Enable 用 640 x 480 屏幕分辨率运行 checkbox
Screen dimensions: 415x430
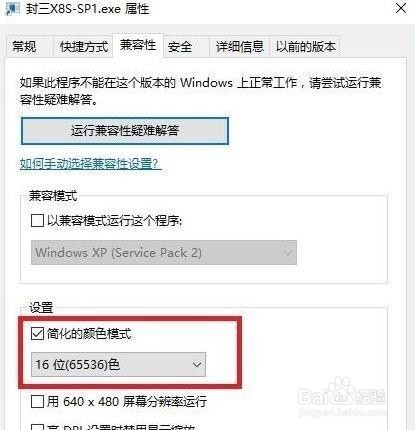pos(37,402)
